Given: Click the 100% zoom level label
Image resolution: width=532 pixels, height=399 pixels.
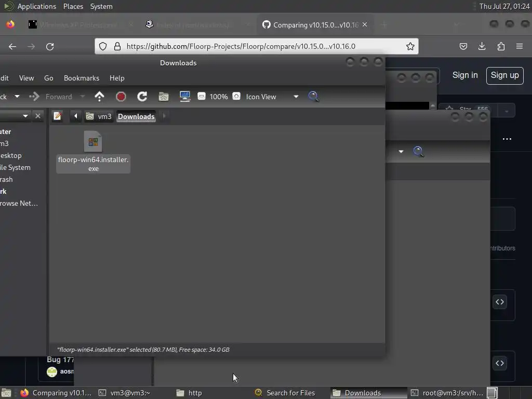Looking at the screenshot, I should click(x=219, y=97).
